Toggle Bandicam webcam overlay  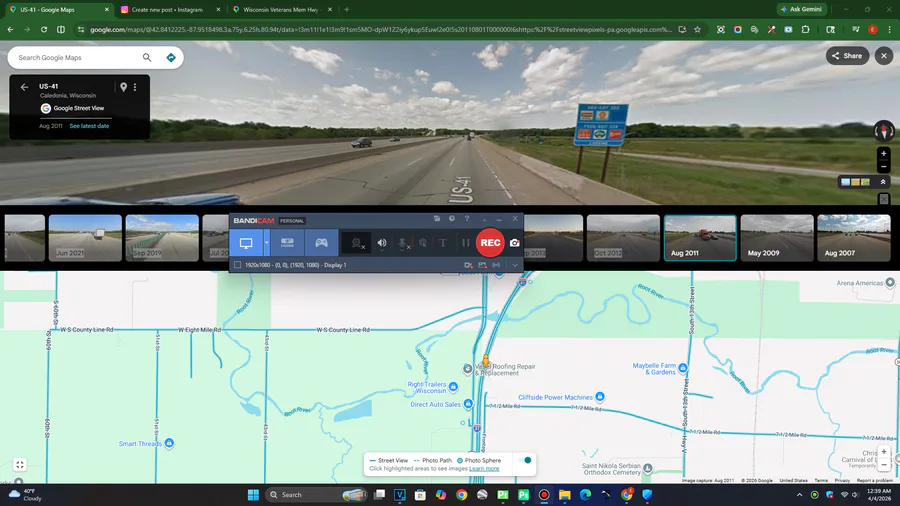(358, 243)
